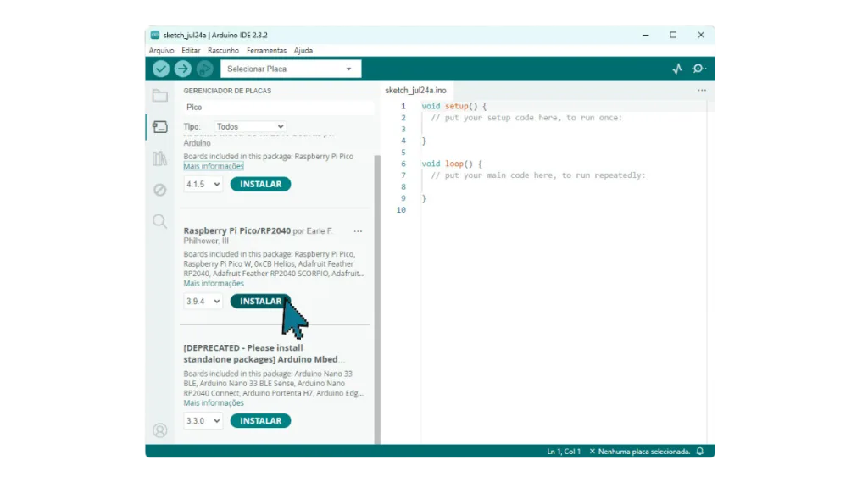Click the Pico search field
Image resolution: width=868 pixels, height=488 pixels.
278,108
